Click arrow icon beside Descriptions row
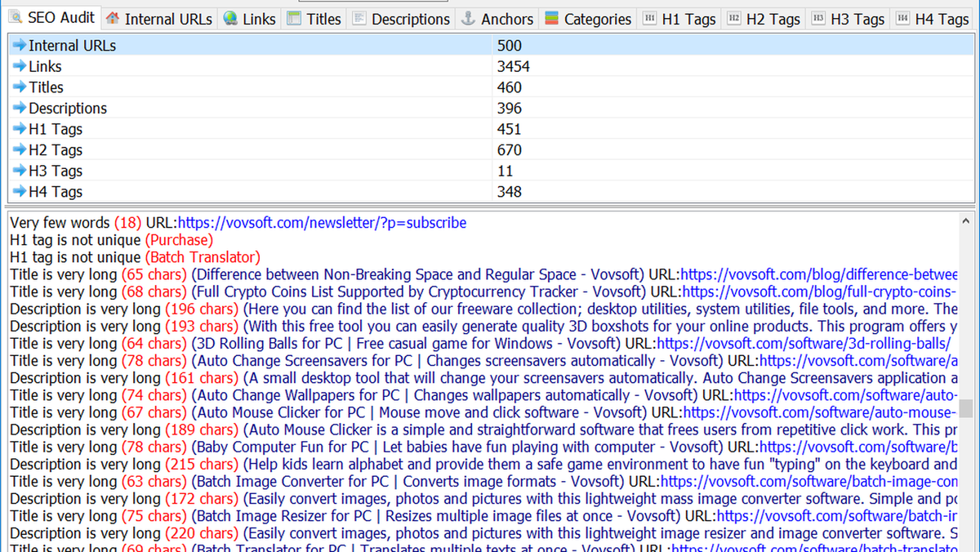Viewport: 980px width, 552px height. pyautogui.click(x=20, y=109)
